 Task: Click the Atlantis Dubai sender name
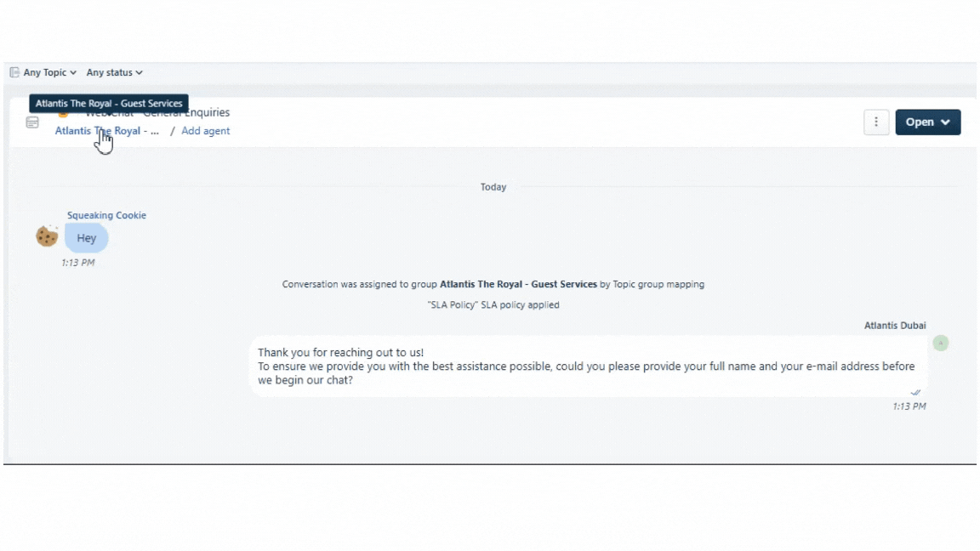(895, 326)
